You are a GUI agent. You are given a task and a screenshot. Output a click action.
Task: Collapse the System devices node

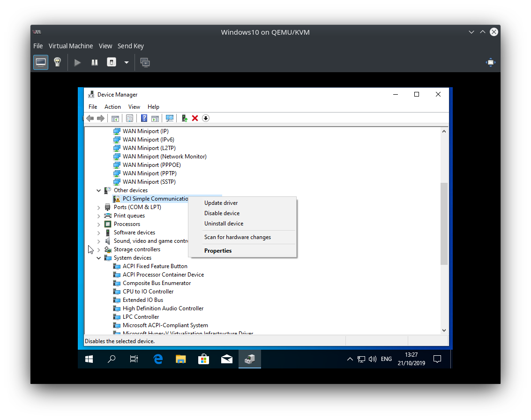98,258
